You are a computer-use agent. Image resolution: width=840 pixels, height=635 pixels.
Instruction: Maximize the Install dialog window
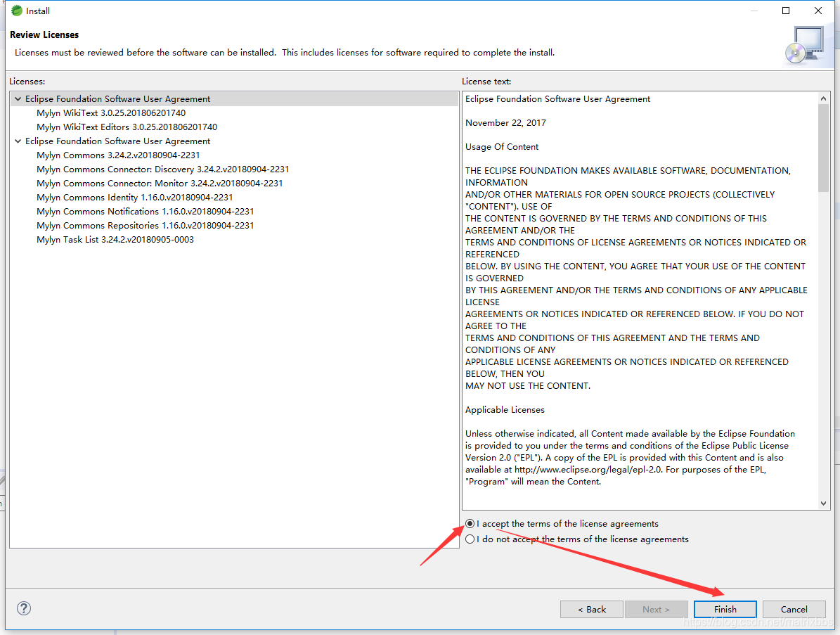tap(786, 11)
